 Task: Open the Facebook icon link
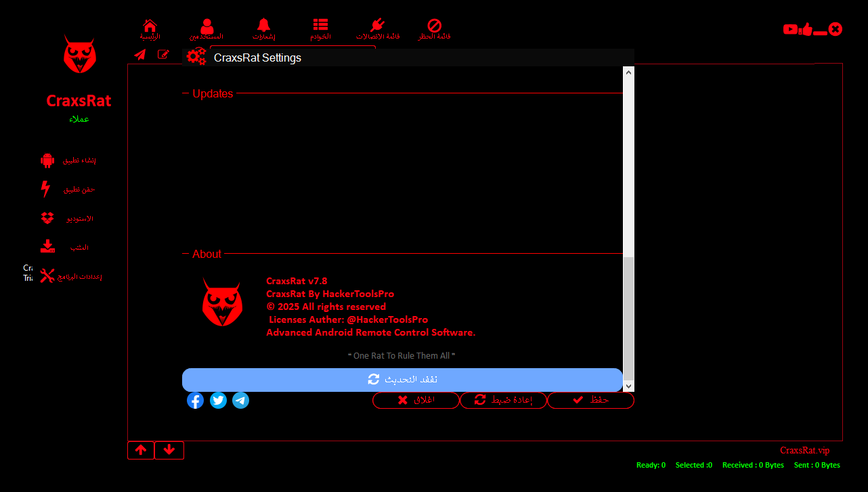click(195, 401)
